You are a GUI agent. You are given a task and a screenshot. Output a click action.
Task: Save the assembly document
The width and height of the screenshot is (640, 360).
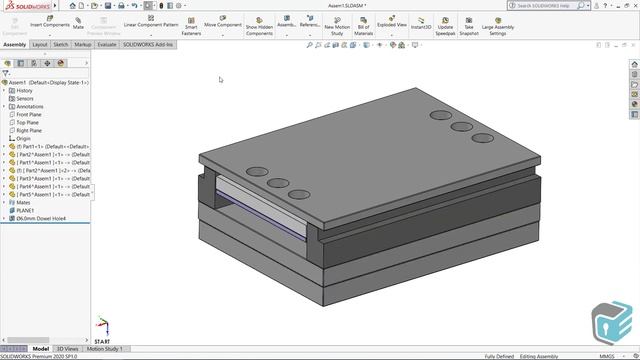click(x=108, y=6)
